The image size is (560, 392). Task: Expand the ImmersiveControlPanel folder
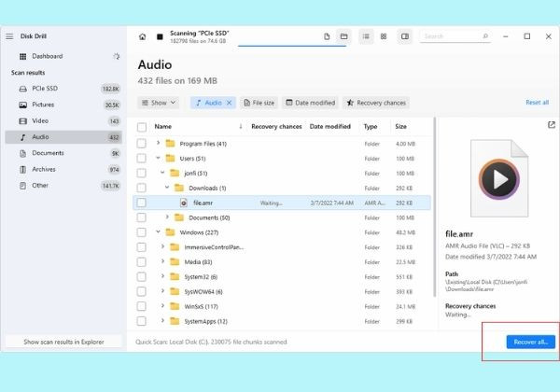pos(162,246)
